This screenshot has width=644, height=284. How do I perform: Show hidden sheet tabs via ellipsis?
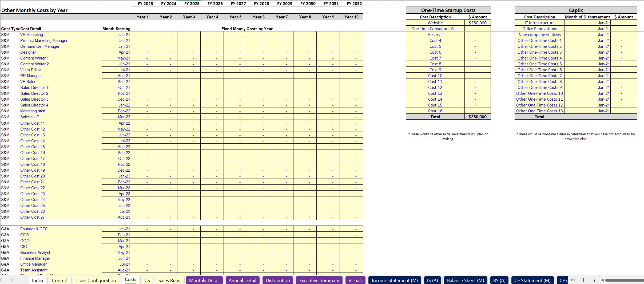573,280
